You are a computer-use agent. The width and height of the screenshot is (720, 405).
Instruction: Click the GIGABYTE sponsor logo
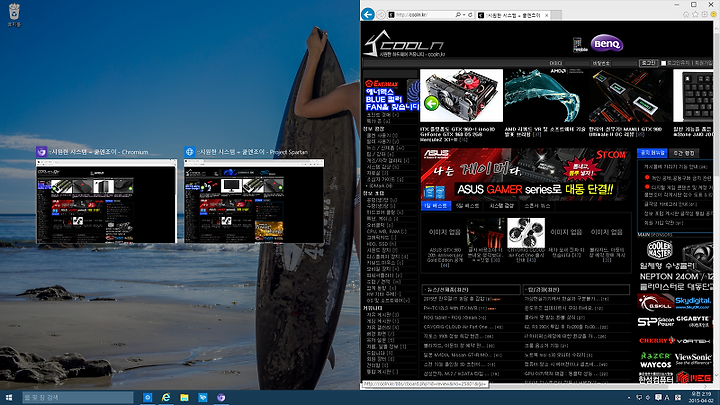pyautogui.click(x=693, y=322)
